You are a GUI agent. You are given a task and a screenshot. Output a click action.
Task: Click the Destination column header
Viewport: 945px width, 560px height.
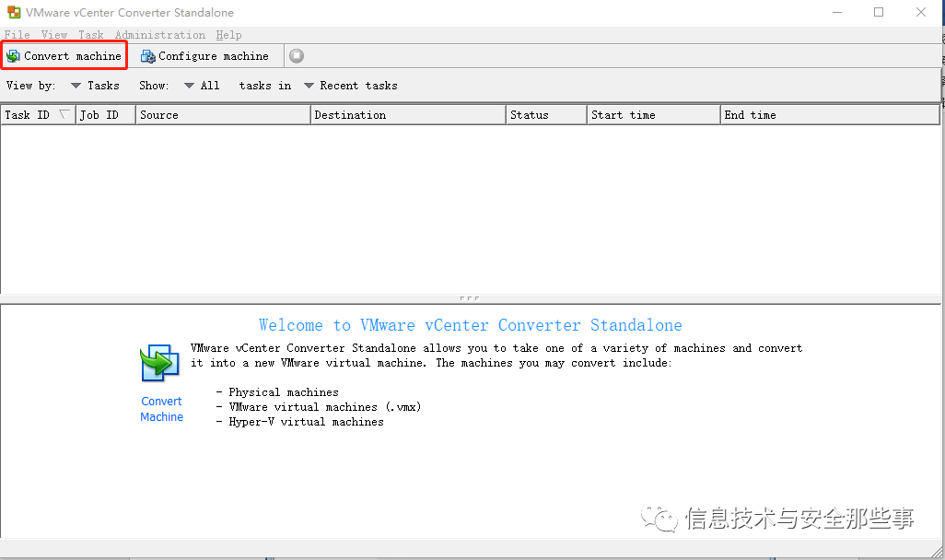coord(408,115)
